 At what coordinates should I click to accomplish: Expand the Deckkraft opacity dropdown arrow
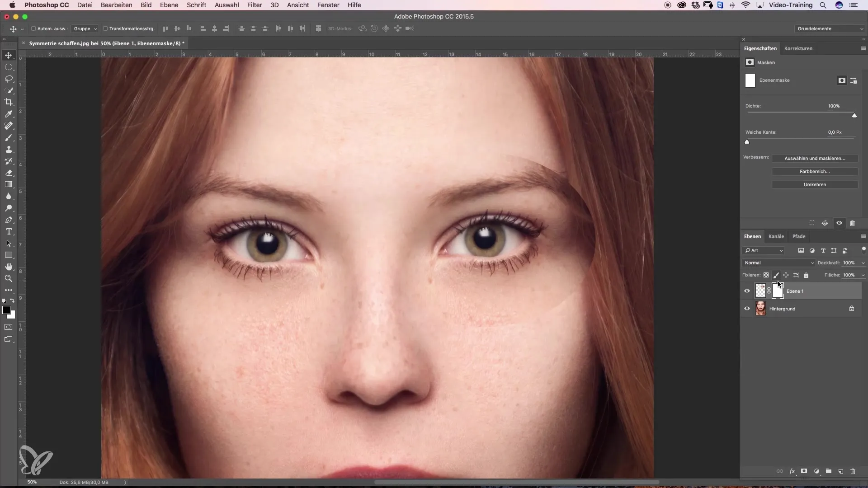tap(863, 263)
